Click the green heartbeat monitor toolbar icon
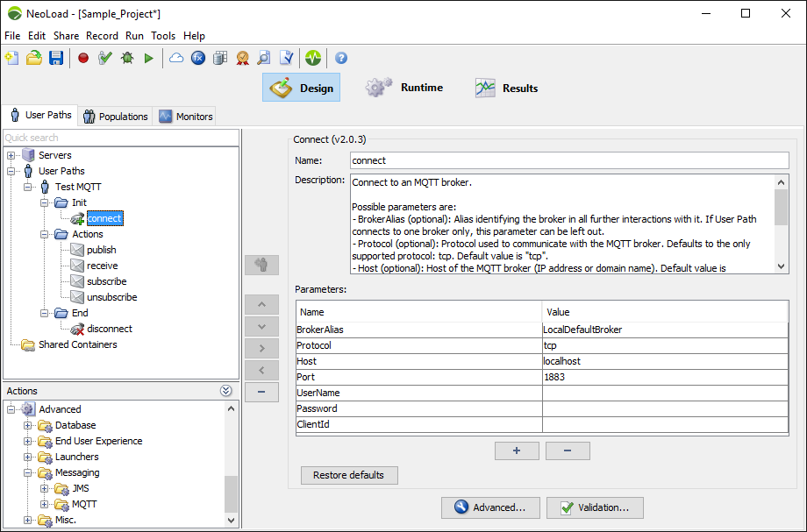The height and width of the screenshot is (532, 807). (313, 58)
